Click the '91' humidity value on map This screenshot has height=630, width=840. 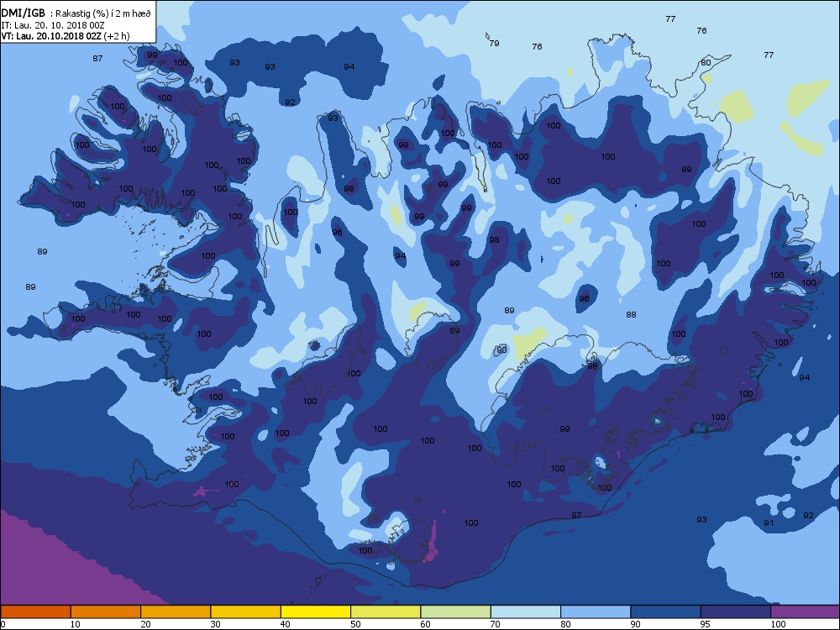[x=769, y=522]
